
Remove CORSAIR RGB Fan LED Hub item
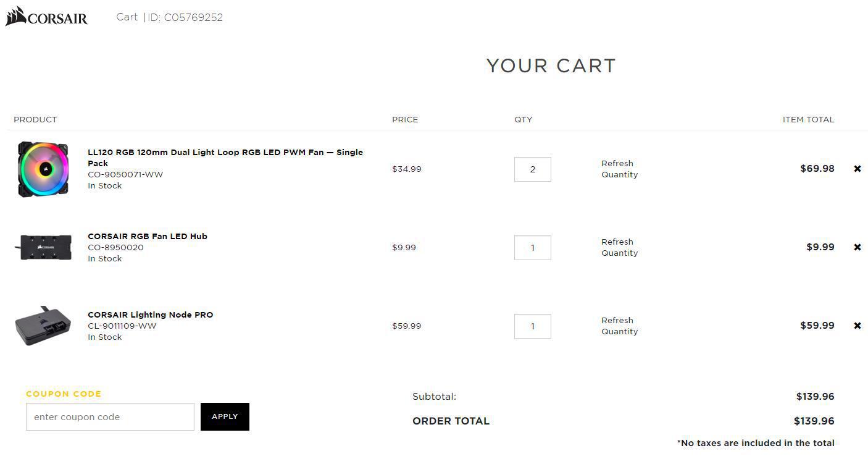coord(857,247)
